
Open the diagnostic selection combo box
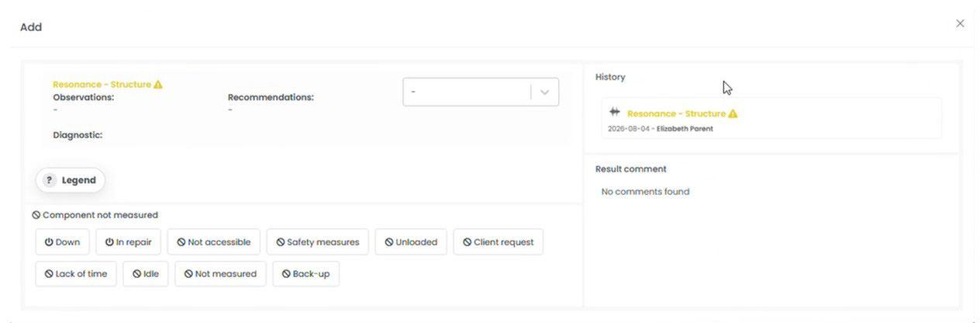tap(481, 92)
